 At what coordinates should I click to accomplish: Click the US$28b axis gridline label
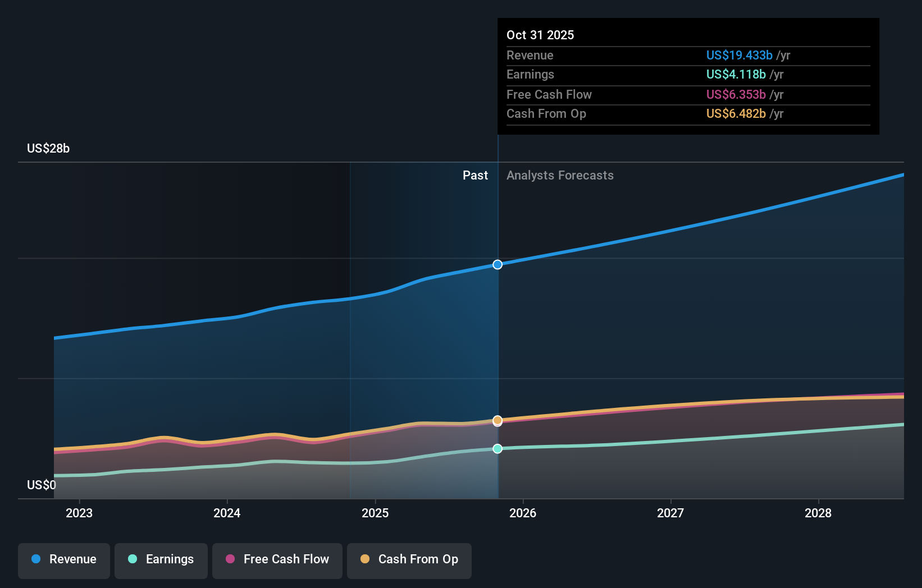tap(48, 148)
